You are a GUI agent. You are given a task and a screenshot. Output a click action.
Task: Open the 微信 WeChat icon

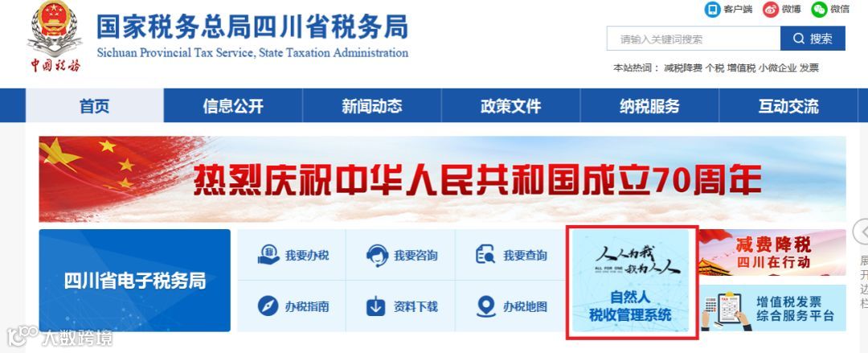point(819,9)
